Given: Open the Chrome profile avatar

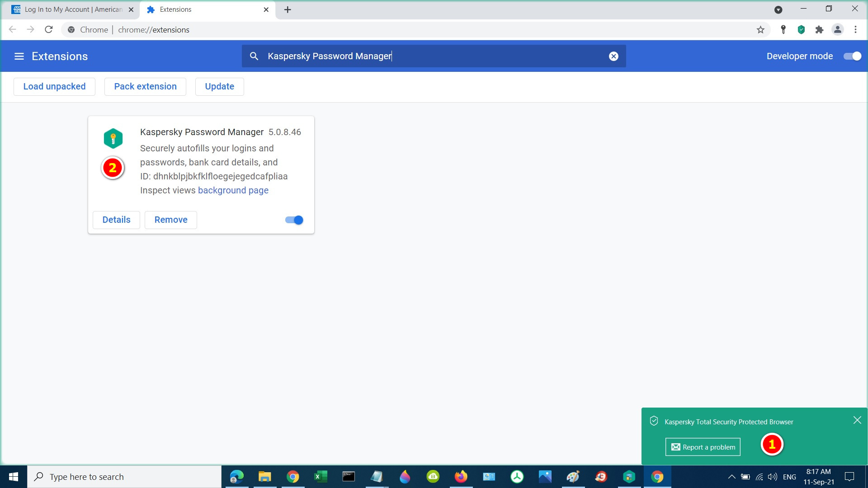Looking at the screenshot, I should (837, 30).
